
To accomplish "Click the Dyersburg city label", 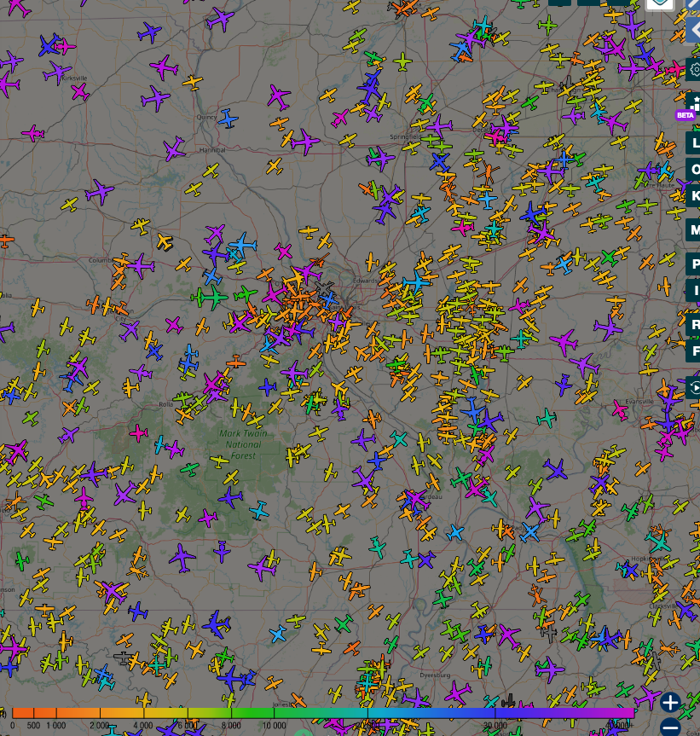I will click(x=435, y=675).
